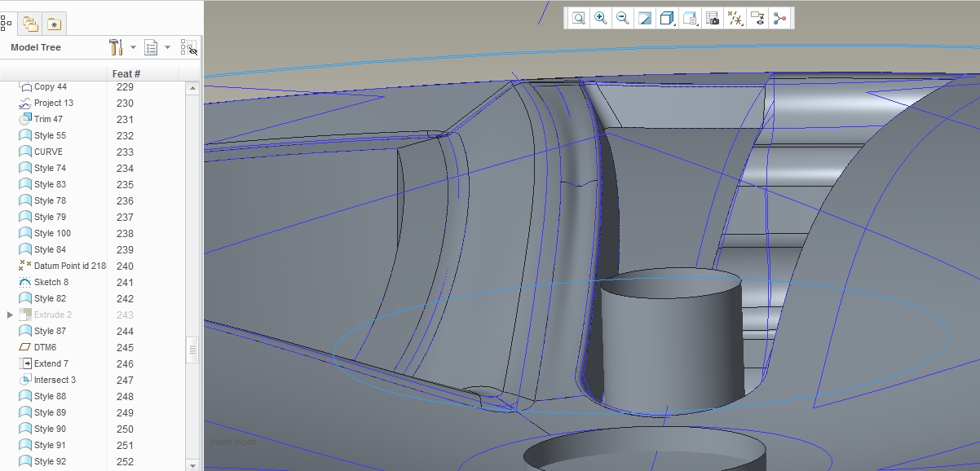Switch to the Model Tree navigator tab
Screen dimensions: 980x471
point(6,23)
